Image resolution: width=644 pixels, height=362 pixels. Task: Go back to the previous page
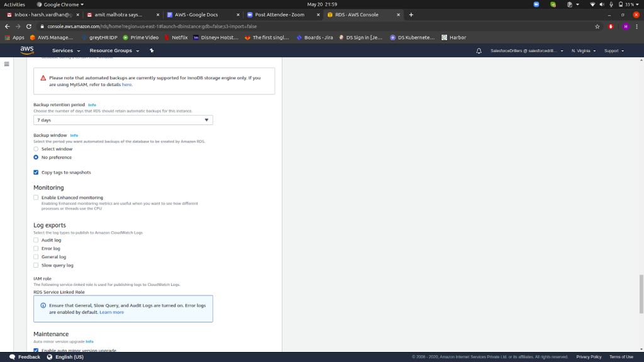point(8,26)
